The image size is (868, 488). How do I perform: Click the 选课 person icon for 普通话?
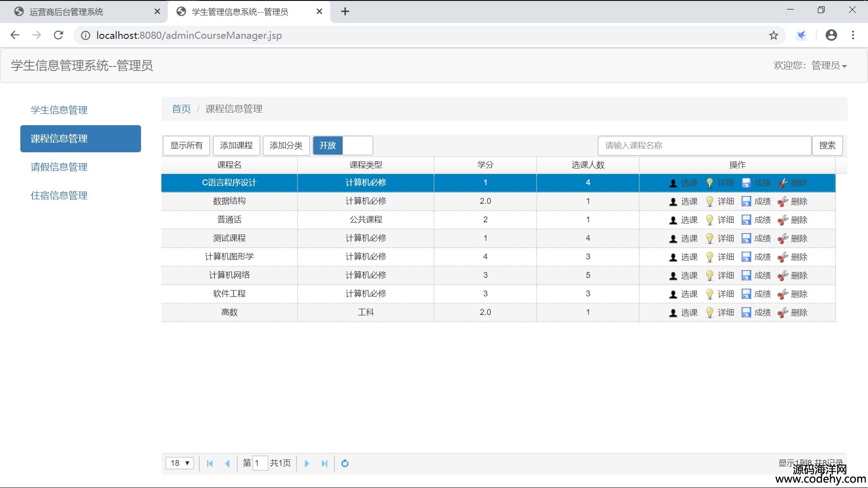[x=673, y=220]
